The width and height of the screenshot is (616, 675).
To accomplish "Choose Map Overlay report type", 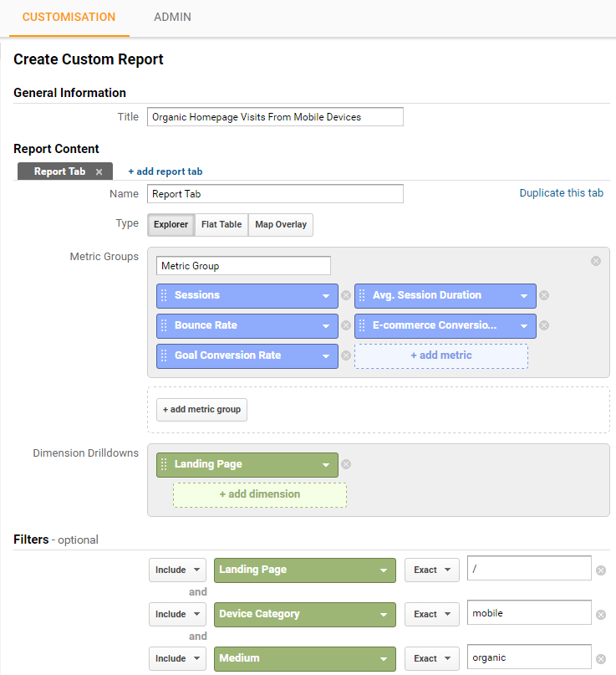I will 281,224.
